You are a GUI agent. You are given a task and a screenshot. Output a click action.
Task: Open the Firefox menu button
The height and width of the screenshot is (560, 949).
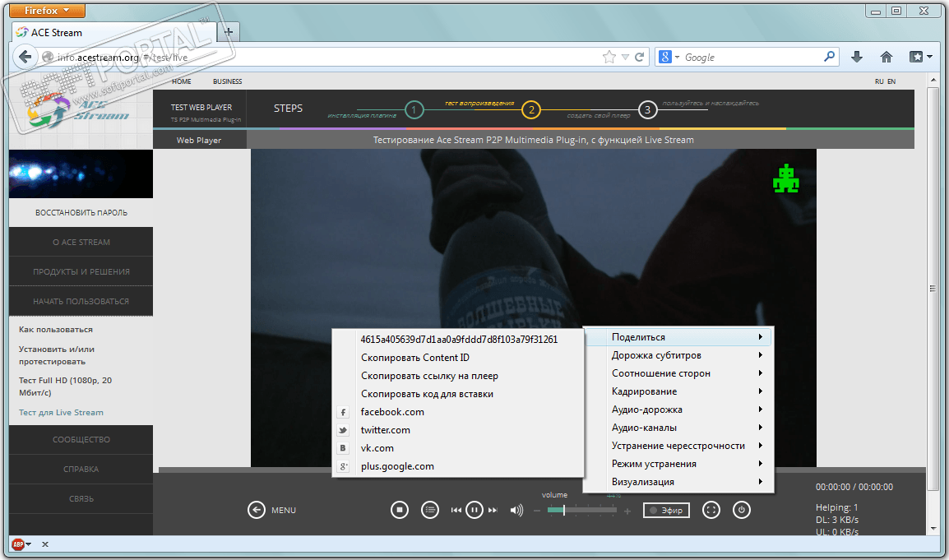47,11
